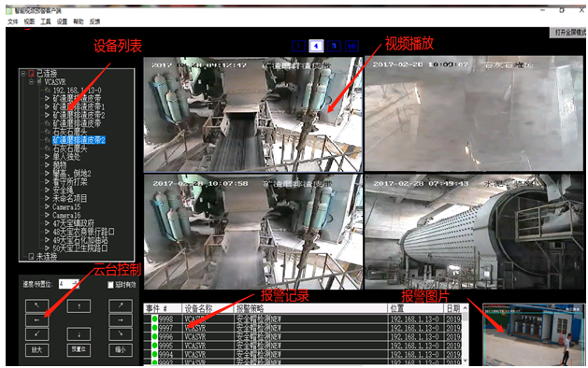Select Camera15 in the device list
Screen dimensions: 588x368
(x=66, y=206)
